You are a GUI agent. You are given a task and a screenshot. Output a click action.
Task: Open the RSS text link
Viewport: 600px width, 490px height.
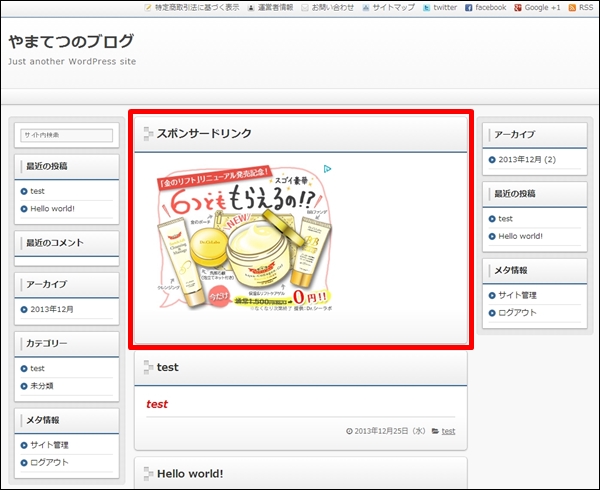pos(586,8)
